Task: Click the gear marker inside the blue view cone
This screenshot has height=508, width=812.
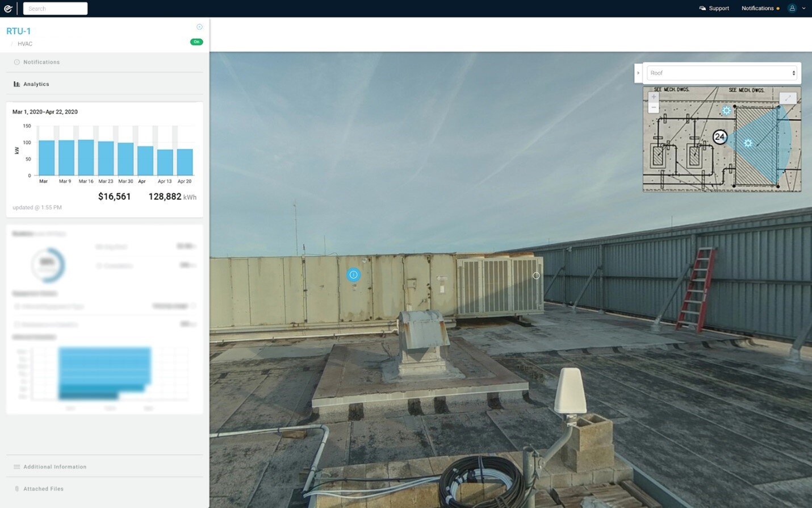Action: 748,143
